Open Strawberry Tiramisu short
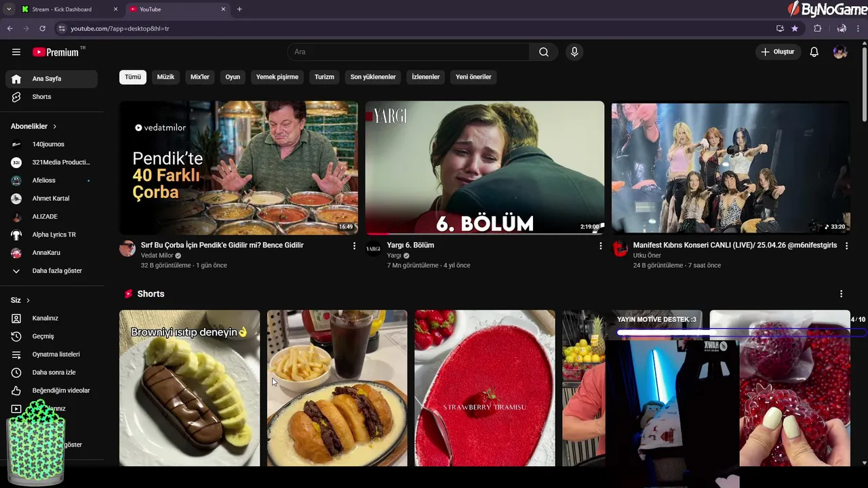The image size is (868, 488). [x=485, y=388]
